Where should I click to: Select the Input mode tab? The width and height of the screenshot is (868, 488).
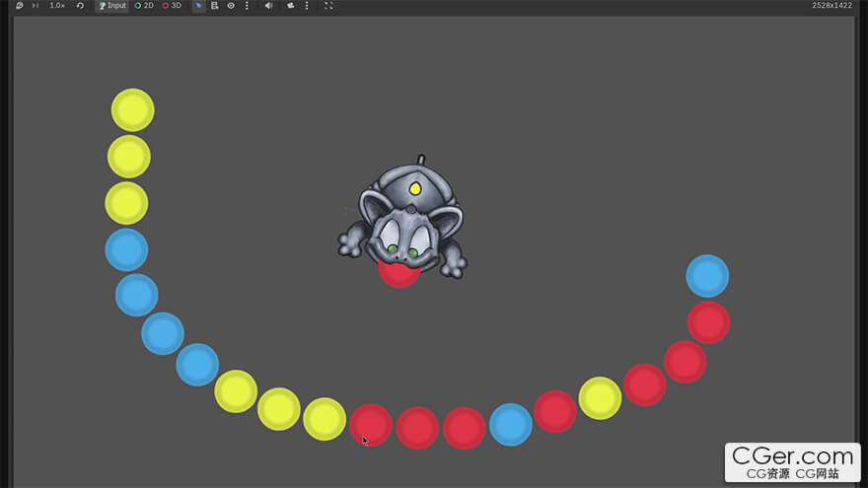111,6
